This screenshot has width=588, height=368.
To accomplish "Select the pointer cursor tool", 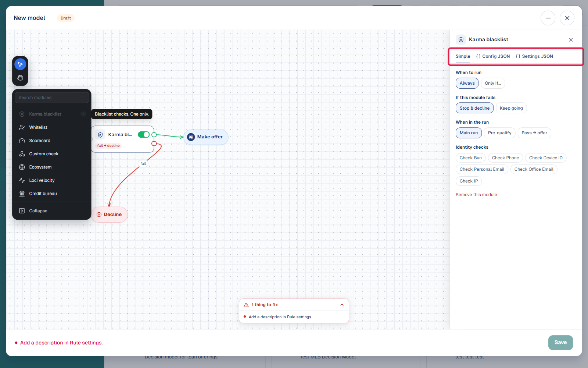I will pos(20,64).
